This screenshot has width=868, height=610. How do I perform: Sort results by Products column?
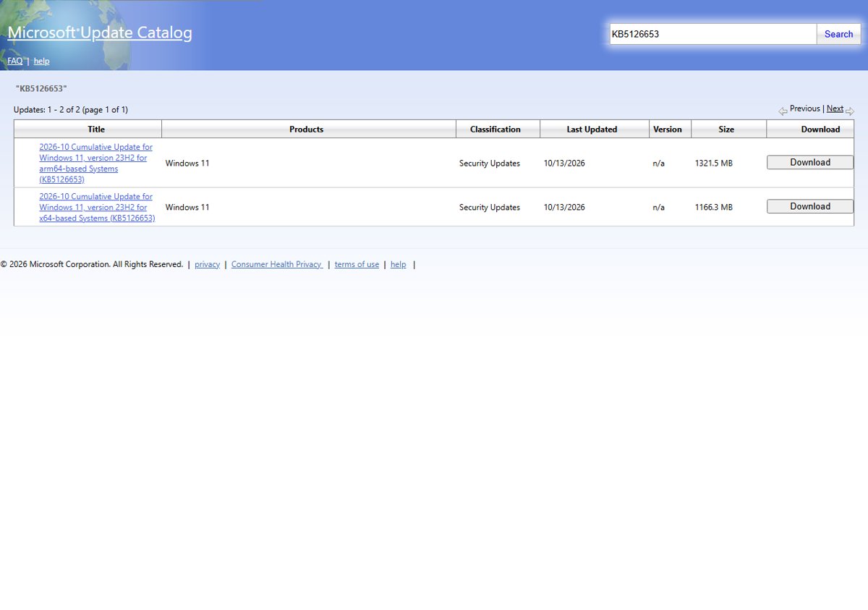click(306, 130)
